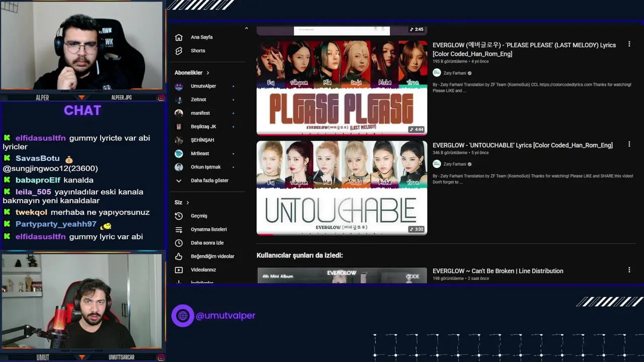Click Kullanıcılar şunları da izledi heading
Image resolution: width=644 pixels, height=362 pixels.
pyautogui.click(x=300, y=255)
